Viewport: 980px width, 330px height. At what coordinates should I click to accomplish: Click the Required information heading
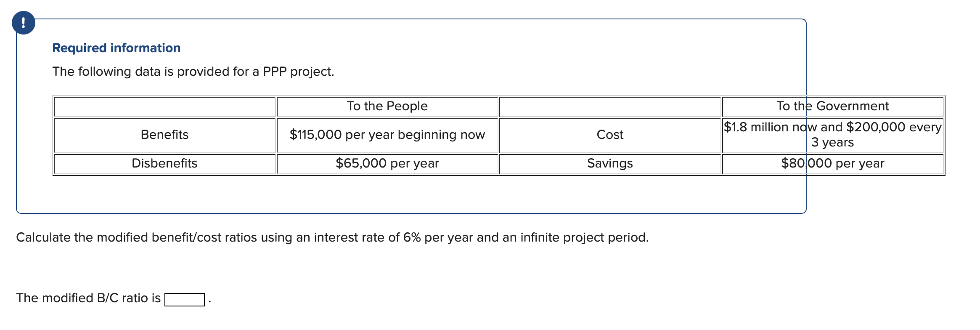click(116, 48)
